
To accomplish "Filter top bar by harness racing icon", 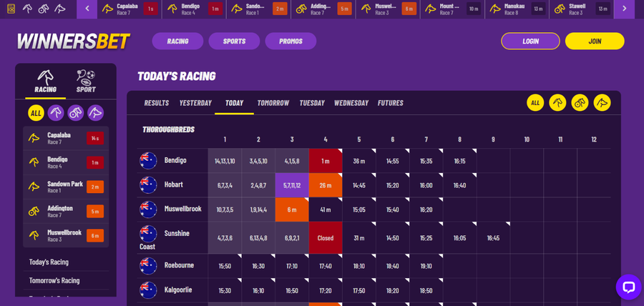I will click(44, 9).
